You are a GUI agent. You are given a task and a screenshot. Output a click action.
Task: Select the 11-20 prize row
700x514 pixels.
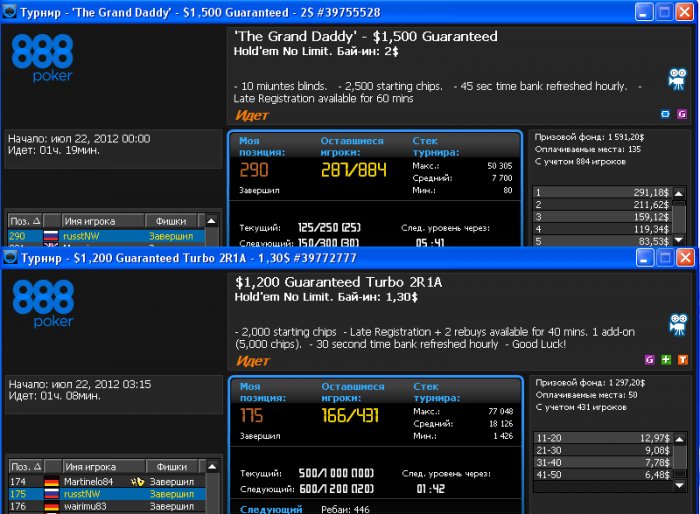pos(603,438)
